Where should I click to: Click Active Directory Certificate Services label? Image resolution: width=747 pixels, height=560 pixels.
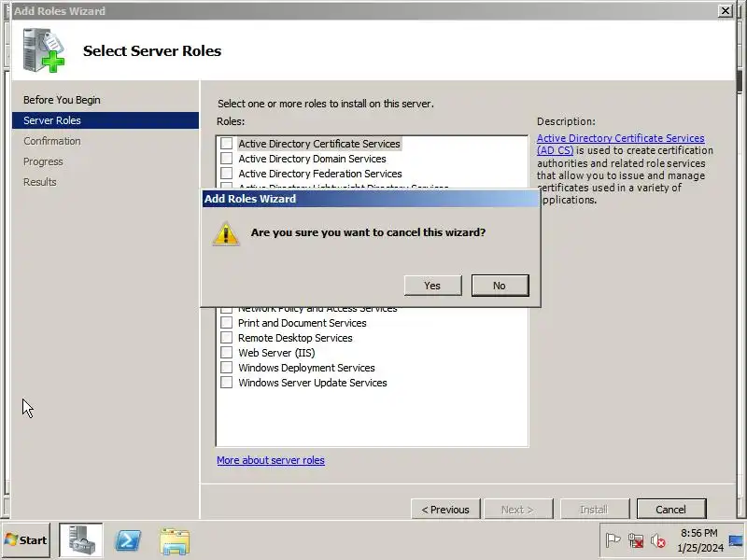(319, 144)
